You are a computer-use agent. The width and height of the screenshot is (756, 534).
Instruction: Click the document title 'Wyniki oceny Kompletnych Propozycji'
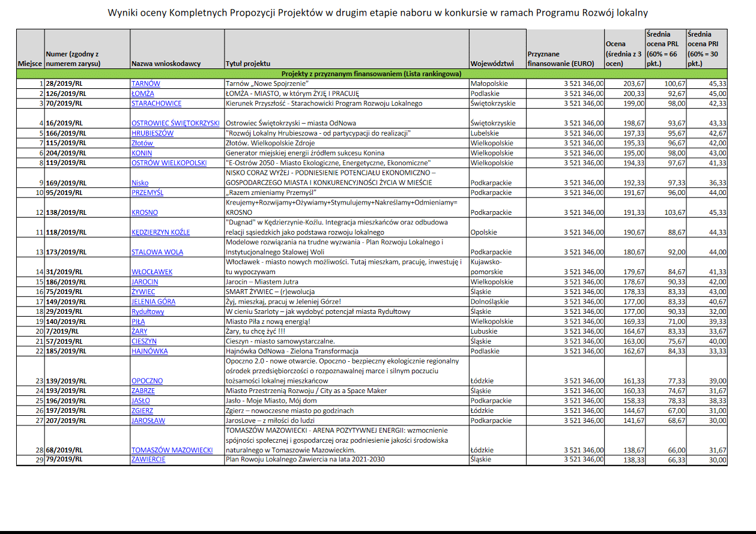click(378, 13)
